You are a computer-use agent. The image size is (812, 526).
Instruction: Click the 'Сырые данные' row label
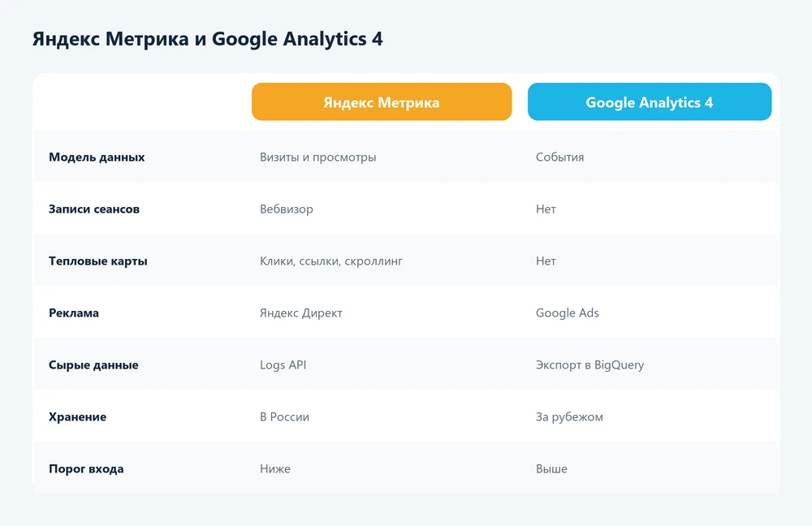[x=93, y=365]
